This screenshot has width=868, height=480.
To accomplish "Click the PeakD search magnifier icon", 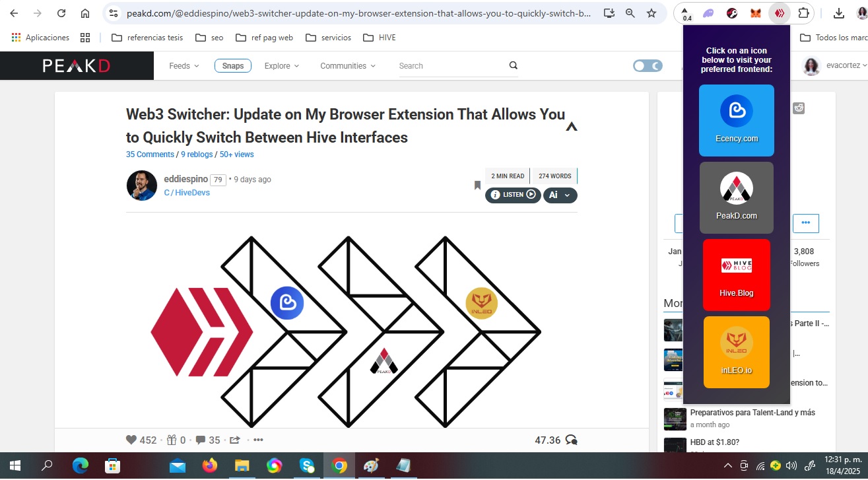I will [x=514, y=65].
